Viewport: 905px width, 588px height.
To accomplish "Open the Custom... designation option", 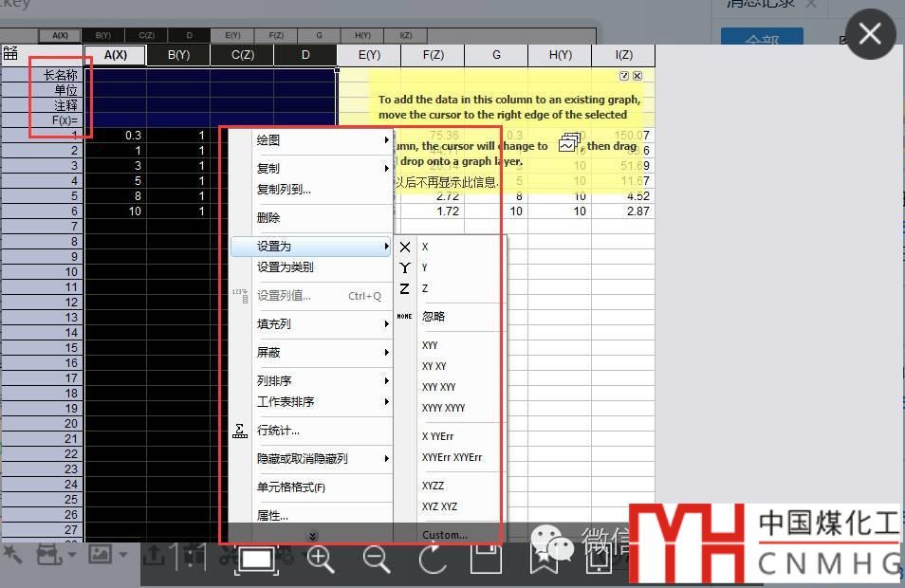I will (444, 535).
